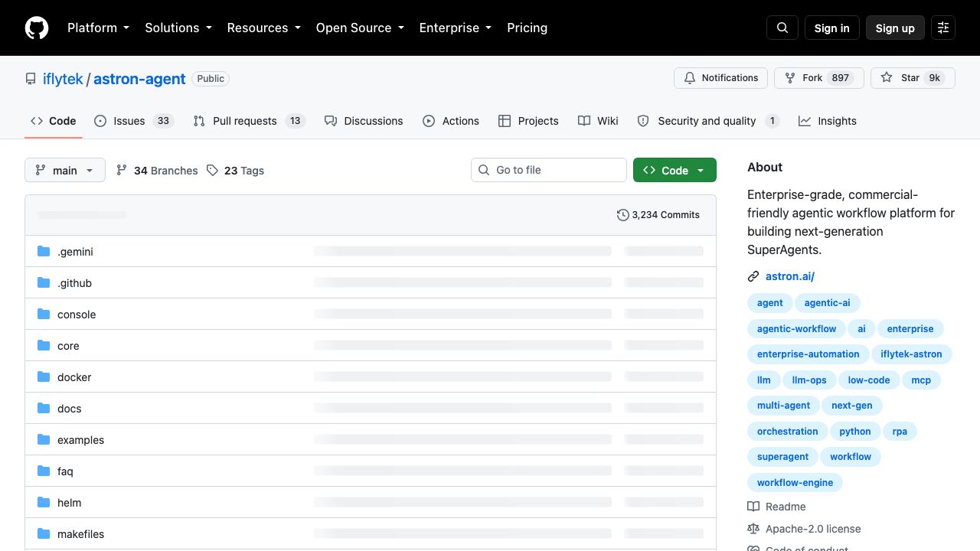Expand the Platform menu
The image size is (980, 551).
click(x=98, y=28)
